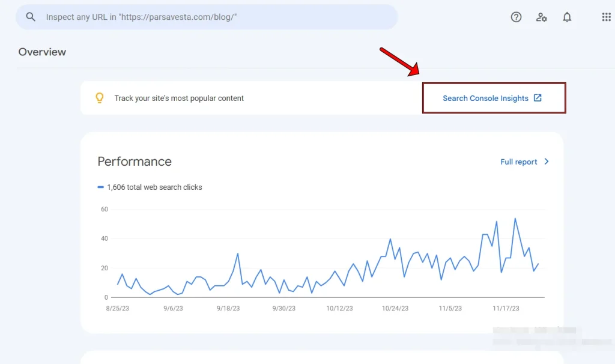Click the lightbulb tip icon

[100, 98]
